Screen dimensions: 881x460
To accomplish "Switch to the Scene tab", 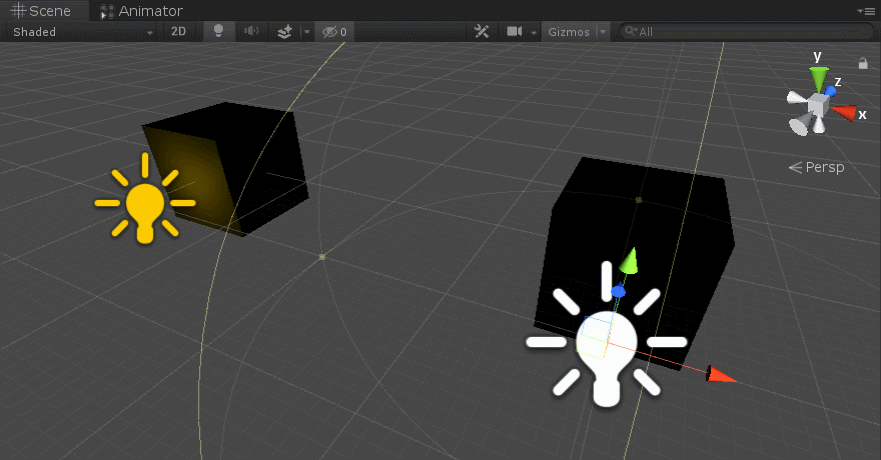I will point(42,11).
